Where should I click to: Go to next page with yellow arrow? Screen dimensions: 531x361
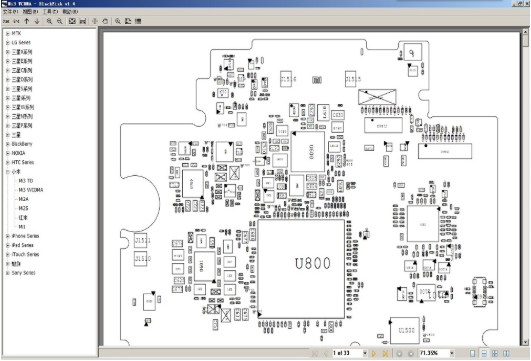click(374, 354)
